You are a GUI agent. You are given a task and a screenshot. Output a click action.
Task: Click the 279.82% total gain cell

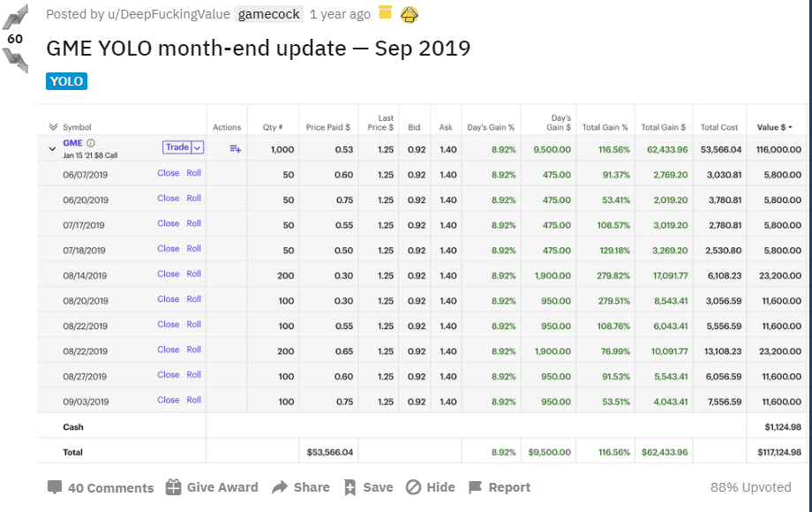[613, 276]
